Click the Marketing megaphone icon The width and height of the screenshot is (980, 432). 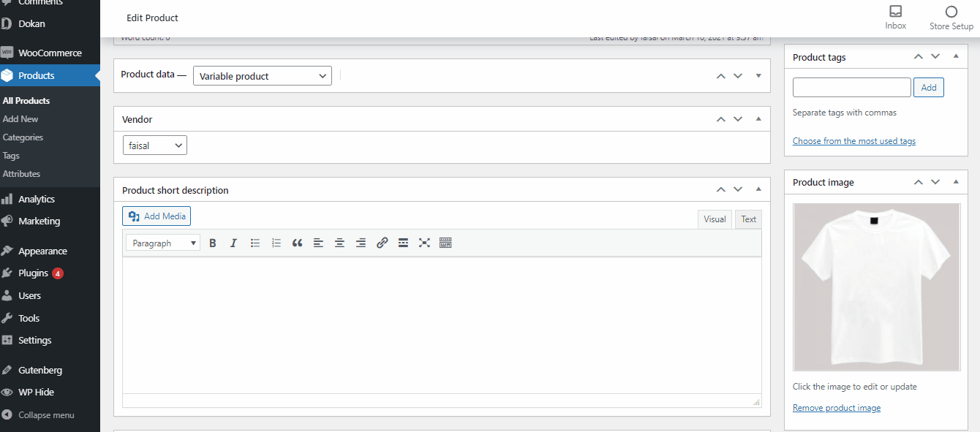tap(7, 221)
